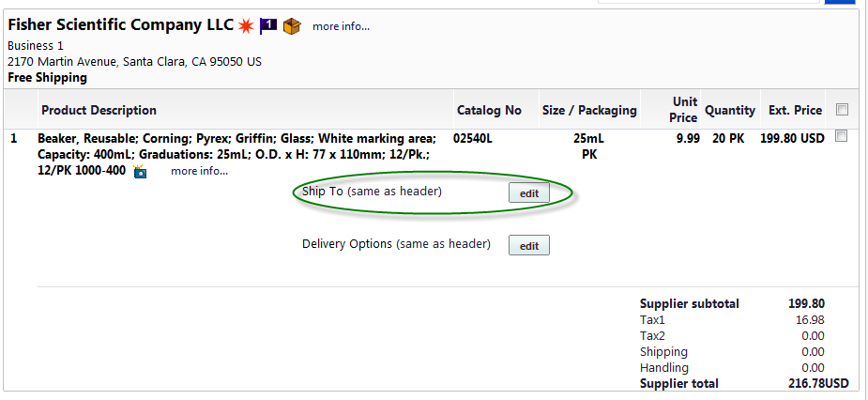
Task: Click the brown package box icon
Action: point(292,26)
